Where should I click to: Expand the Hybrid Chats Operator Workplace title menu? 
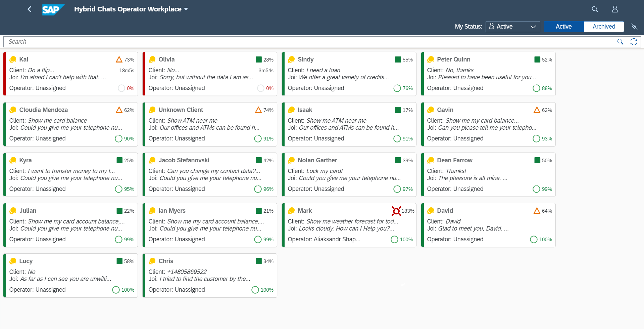(x=131, y=9)
